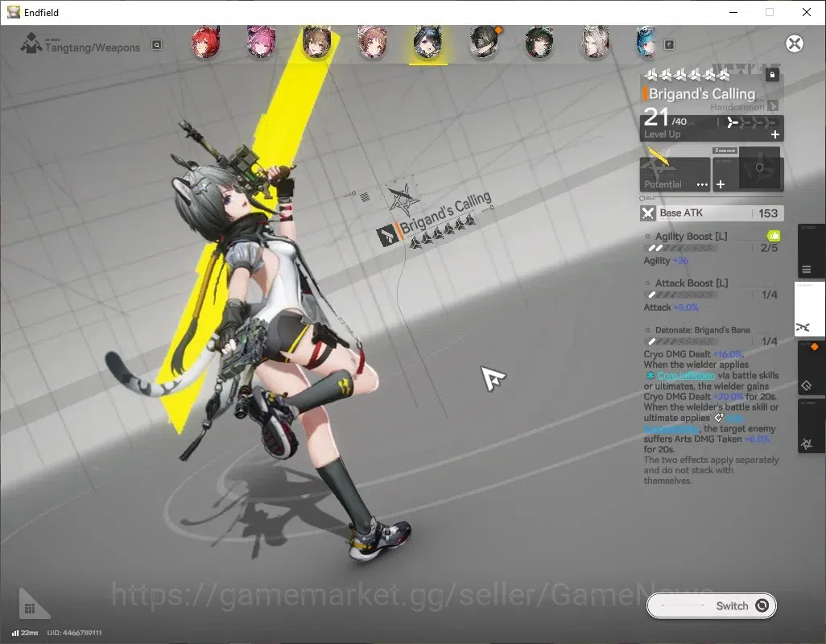The width and height of the screenshot is (826, 644).
Task: Close the Endfield window
Action: (807, 12)
